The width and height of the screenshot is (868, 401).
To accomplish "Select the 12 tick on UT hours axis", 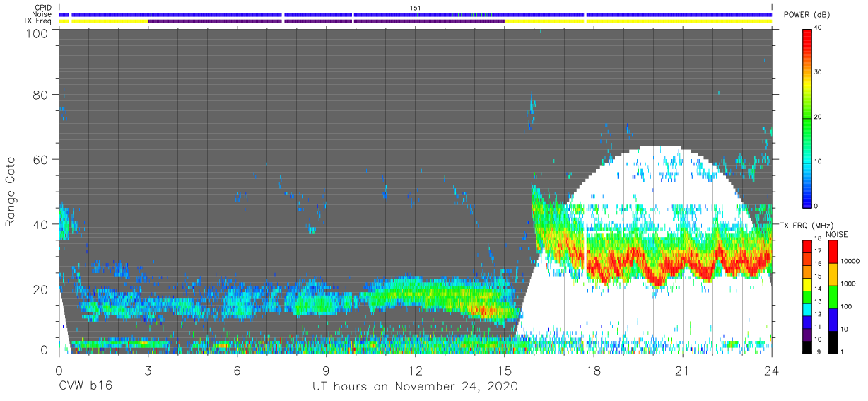I will pos(416,371).
